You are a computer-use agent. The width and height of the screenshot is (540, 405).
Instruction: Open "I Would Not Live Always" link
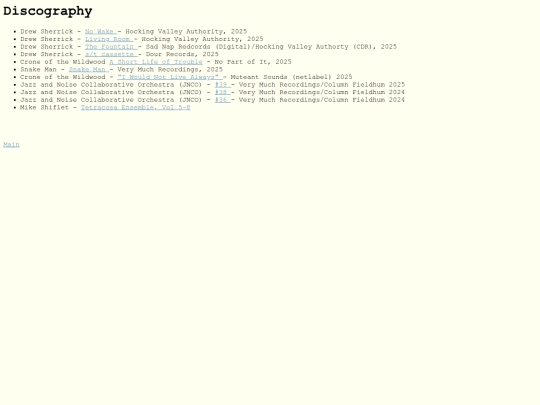click(170, 77)
